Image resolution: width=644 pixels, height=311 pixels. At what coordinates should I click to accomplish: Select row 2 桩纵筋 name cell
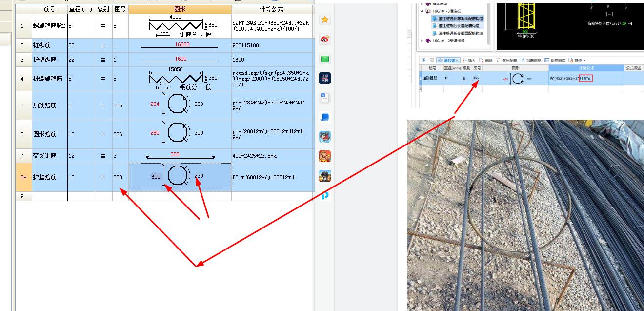click(x=49, y=45)
